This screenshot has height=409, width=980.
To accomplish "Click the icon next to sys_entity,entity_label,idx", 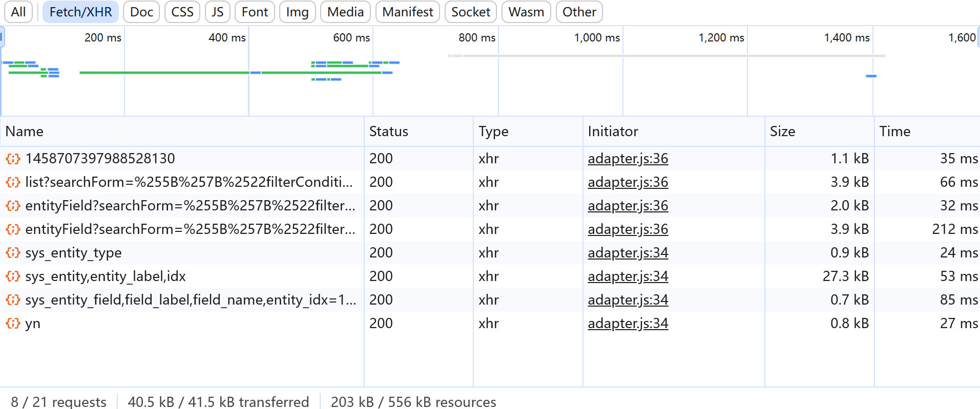I will tap(13, 276).
